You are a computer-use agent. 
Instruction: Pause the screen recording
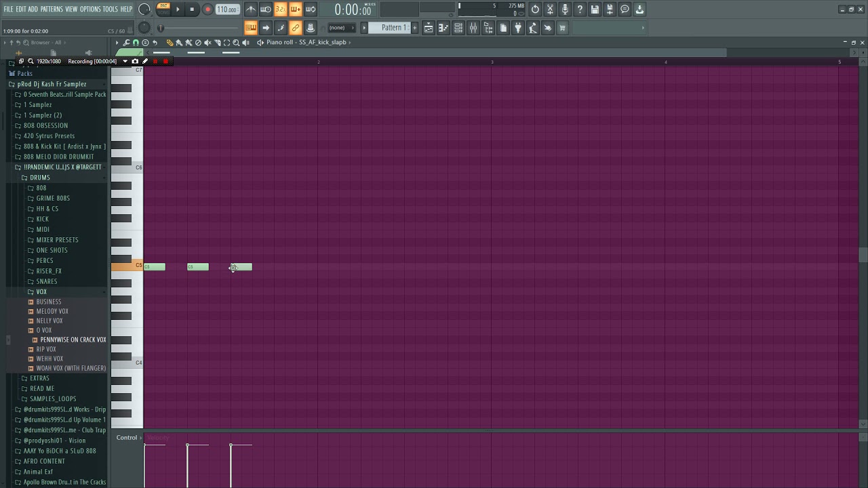point(155,61)
